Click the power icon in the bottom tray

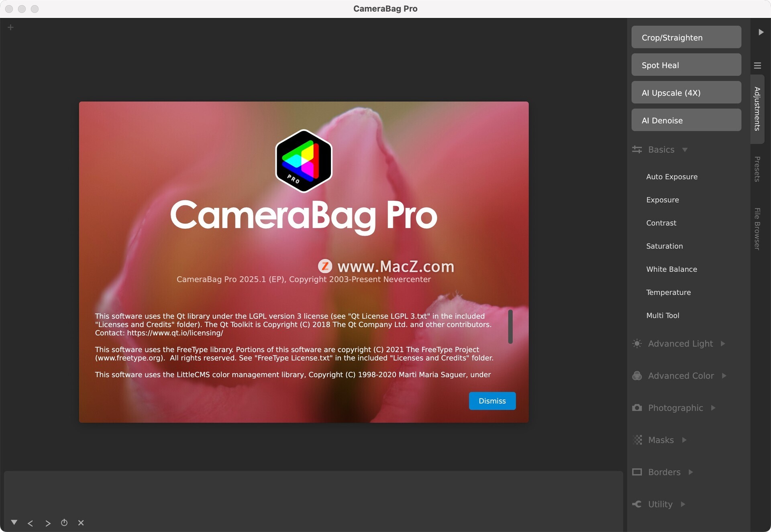click(x=64, y=522)
